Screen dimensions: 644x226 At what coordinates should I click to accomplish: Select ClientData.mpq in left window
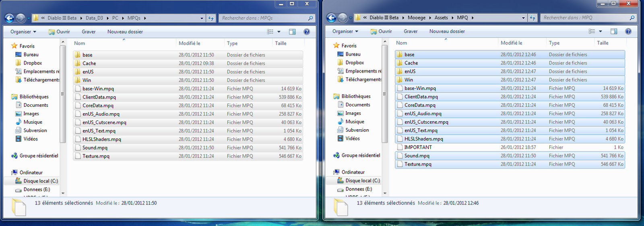point(188,97)
